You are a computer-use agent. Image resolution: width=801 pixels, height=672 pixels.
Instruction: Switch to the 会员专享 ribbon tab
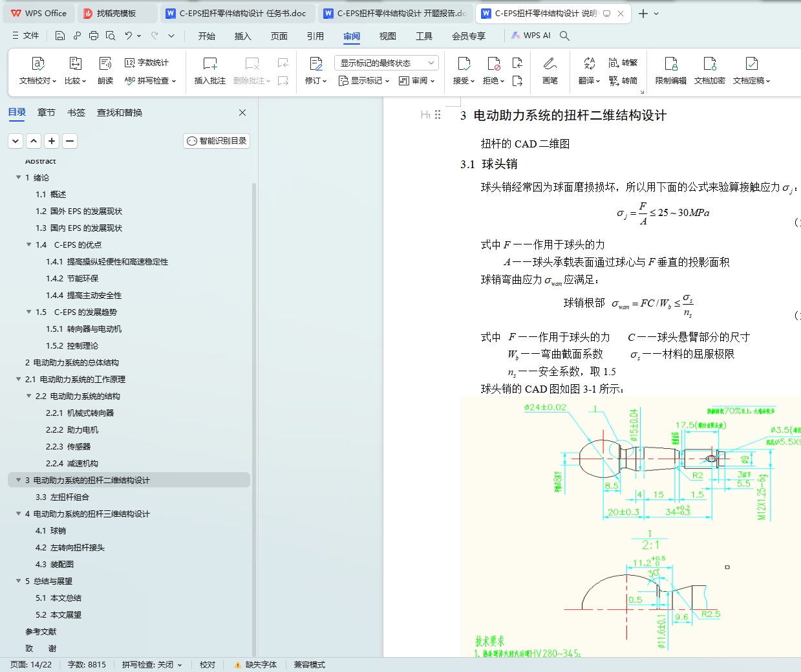(469, 36)
